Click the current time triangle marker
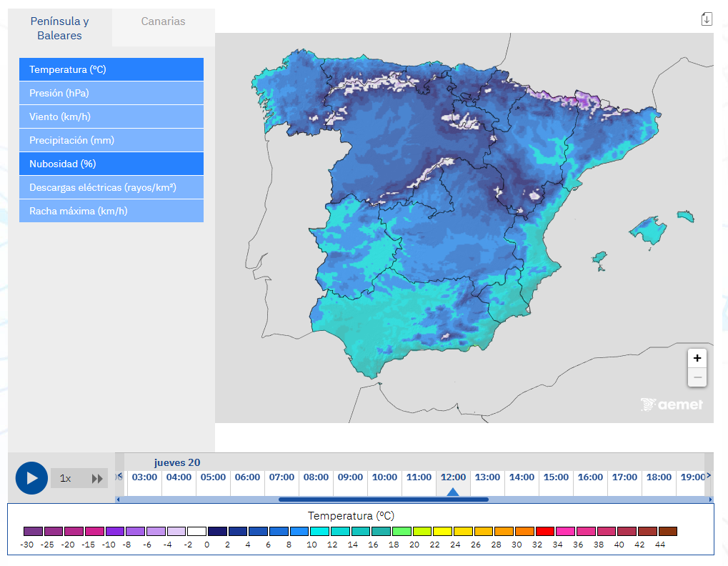Screen dimensions: 728x566 pos(453,492)
